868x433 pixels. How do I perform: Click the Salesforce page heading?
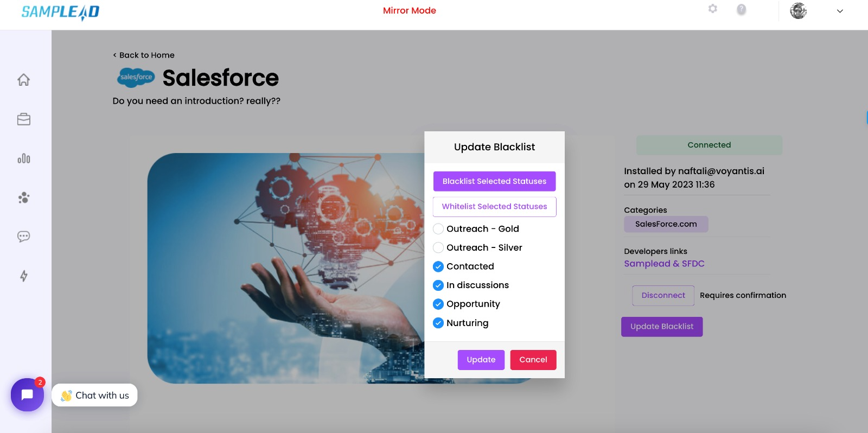click(221, 78)
